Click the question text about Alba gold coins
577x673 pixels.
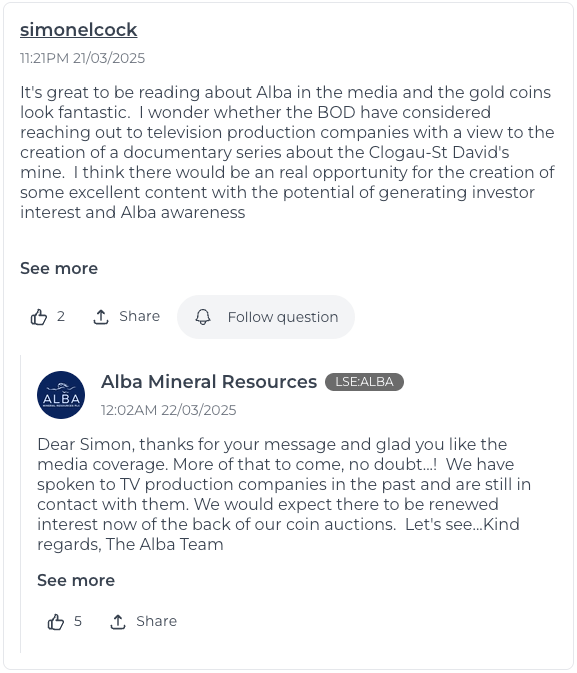[x=288, y=152]
